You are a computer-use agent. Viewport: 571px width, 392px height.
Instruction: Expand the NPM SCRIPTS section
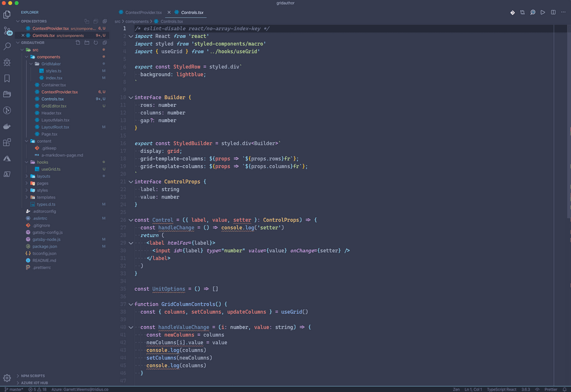[x=33, y=375]
